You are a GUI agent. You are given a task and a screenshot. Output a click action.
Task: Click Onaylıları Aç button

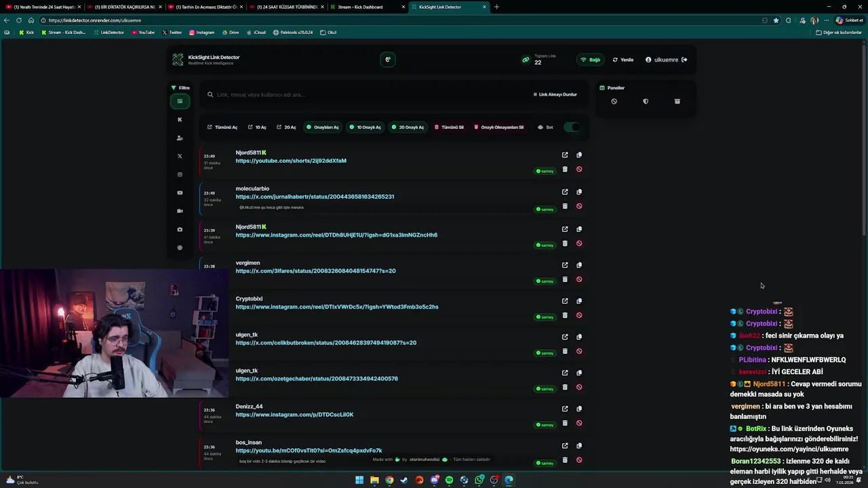click(322, 127)
